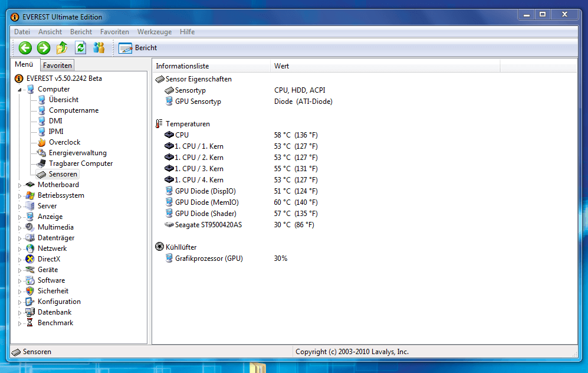Click the Sicherheit shield icon
Screen dimensions: 588x373
point(30,291)
